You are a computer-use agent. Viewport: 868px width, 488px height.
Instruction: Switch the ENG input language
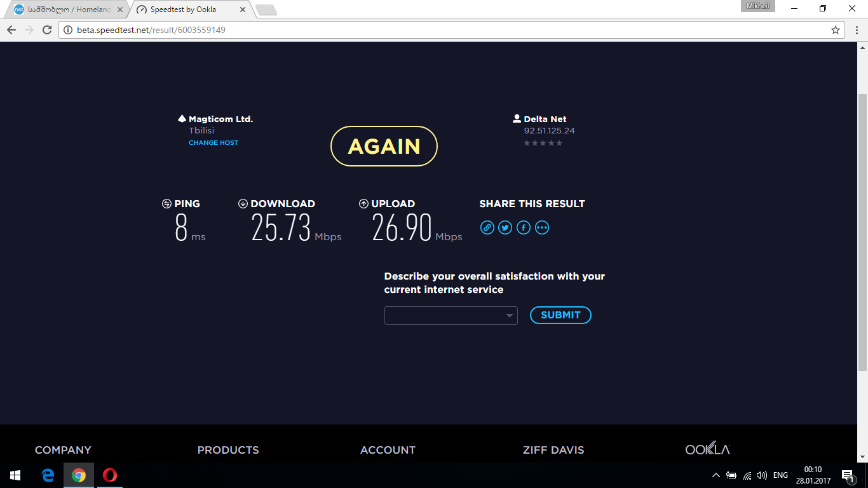[780, 475]
